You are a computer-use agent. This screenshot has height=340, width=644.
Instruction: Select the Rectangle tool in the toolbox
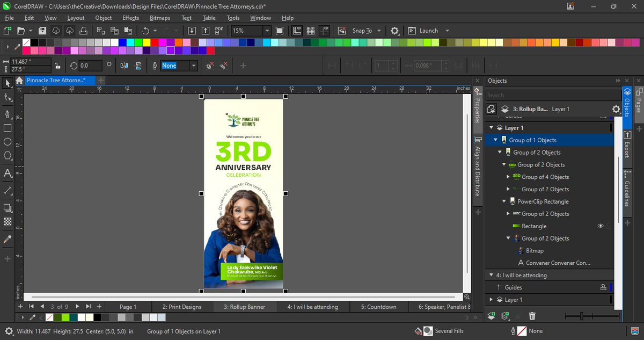[8, 128]
